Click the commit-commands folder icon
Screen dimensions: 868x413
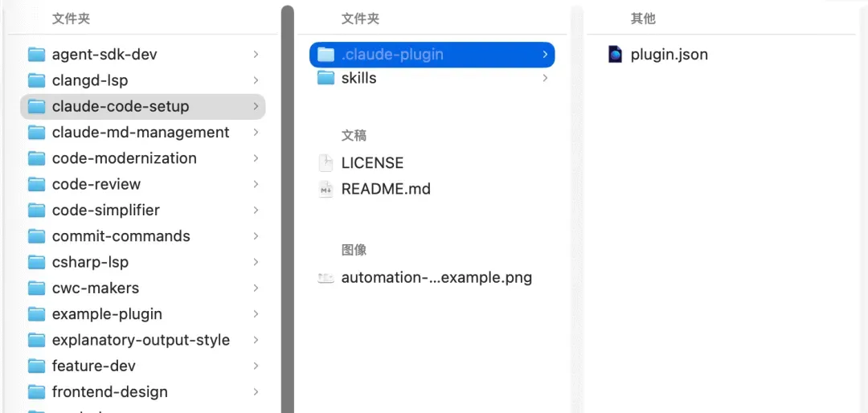(36, 236)
